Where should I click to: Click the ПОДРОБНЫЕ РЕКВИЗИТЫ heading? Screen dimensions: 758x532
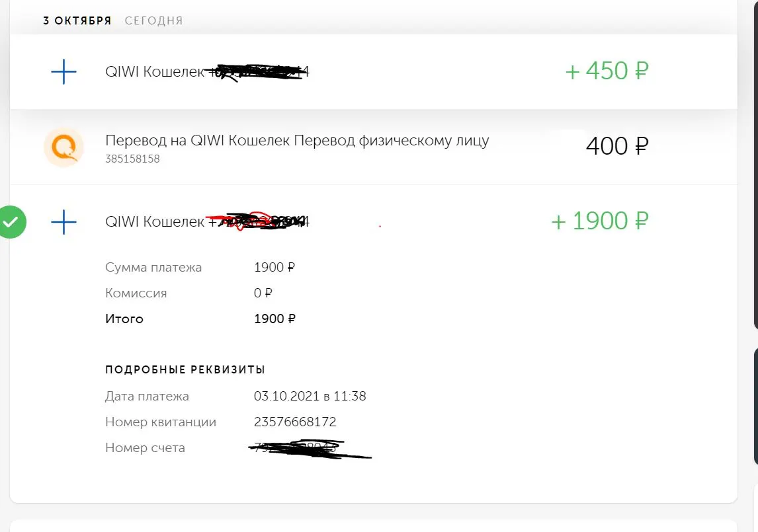click(x=185, y=369)
